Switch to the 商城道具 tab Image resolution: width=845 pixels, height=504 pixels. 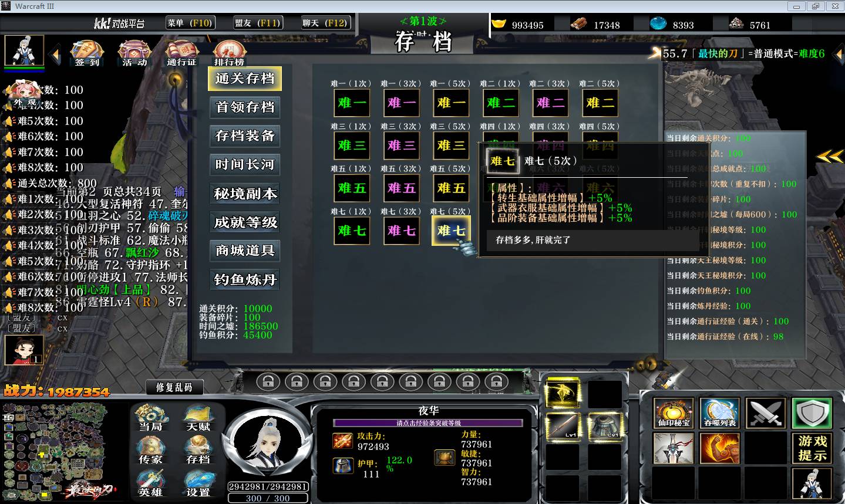click(x=245, y=251)
